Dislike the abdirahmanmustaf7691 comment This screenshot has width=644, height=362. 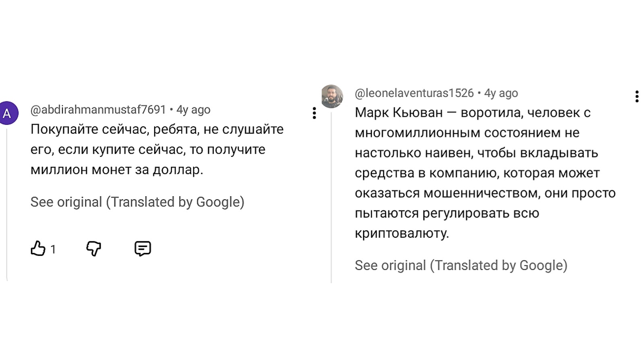[x=93, y=249]
